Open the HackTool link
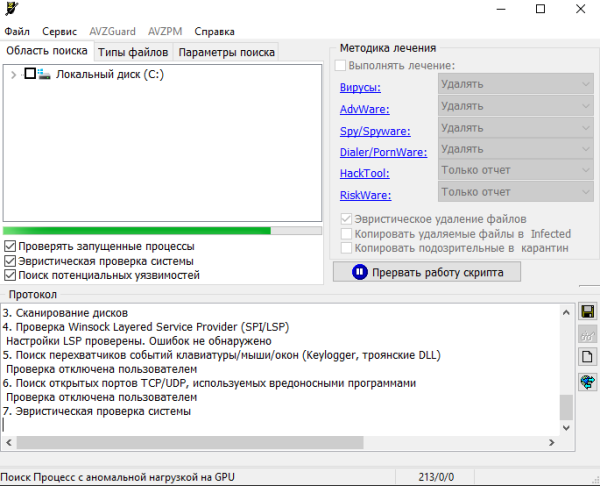Image resolution: width=600 pixels, height=486 pixels. tap(365, 173)
